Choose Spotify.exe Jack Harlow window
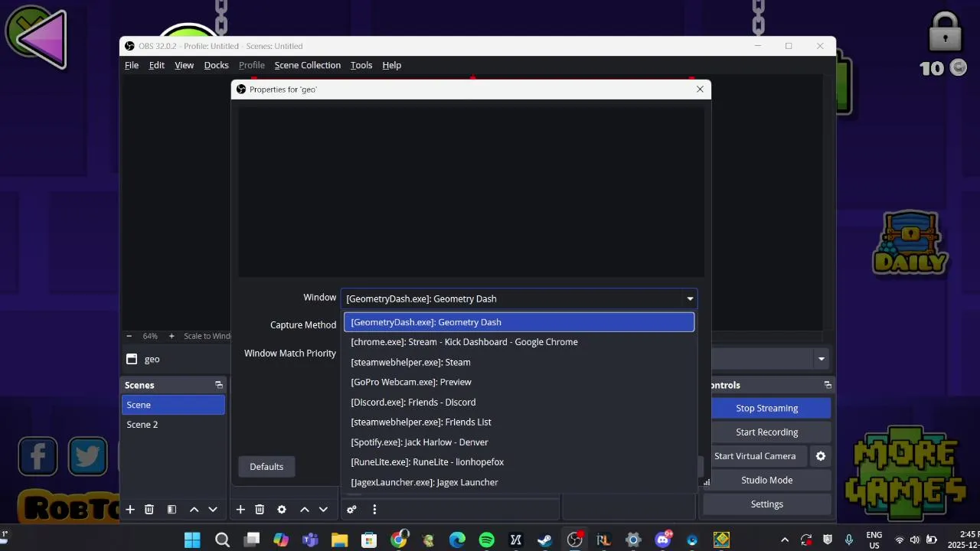This screenshot has width=980, height=551. pyautogui.click(x=519, y=442)
